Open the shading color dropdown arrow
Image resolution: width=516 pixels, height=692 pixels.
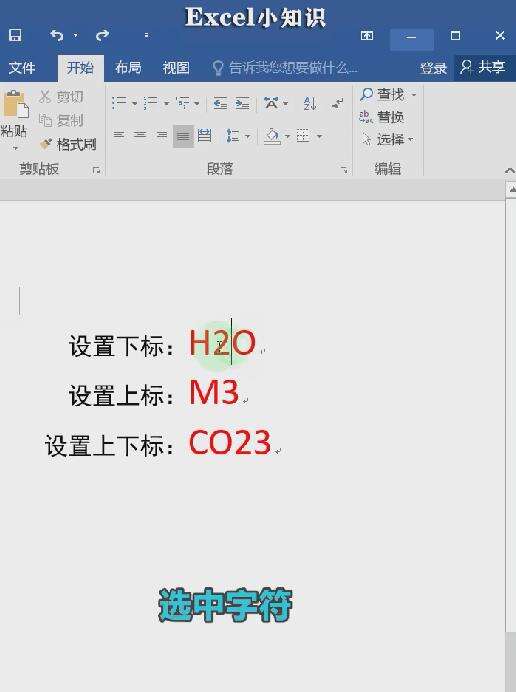(x=288, y=136)
